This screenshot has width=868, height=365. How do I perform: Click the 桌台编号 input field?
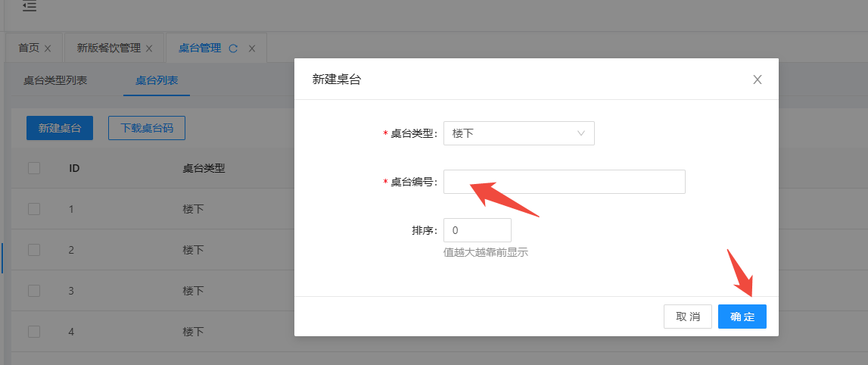tap(564, 182)
